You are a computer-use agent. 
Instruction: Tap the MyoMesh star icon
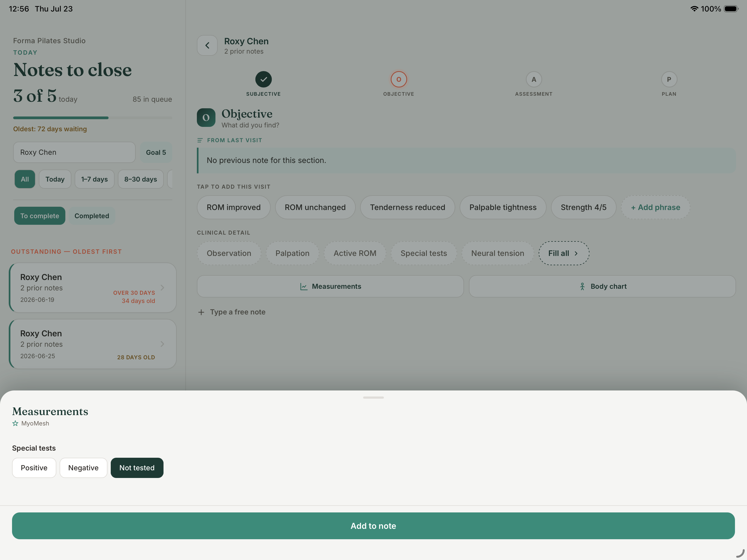click(x=15, y=423)
